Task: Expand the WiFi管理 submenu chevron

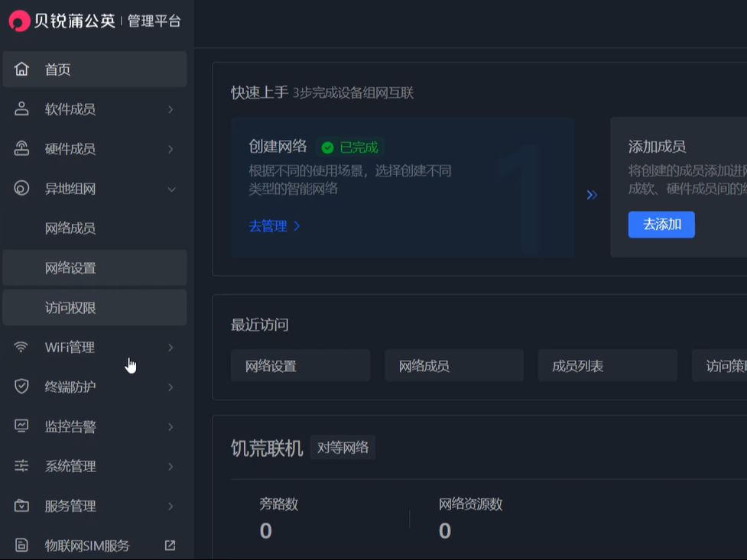Action: point(171,348)
